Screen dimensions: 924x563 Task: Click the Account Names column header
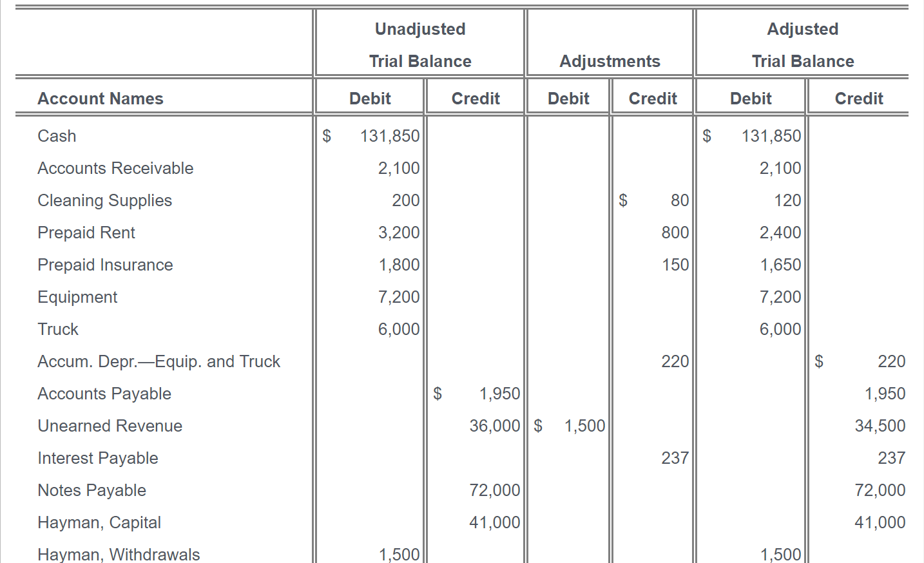tap(101, 99)
